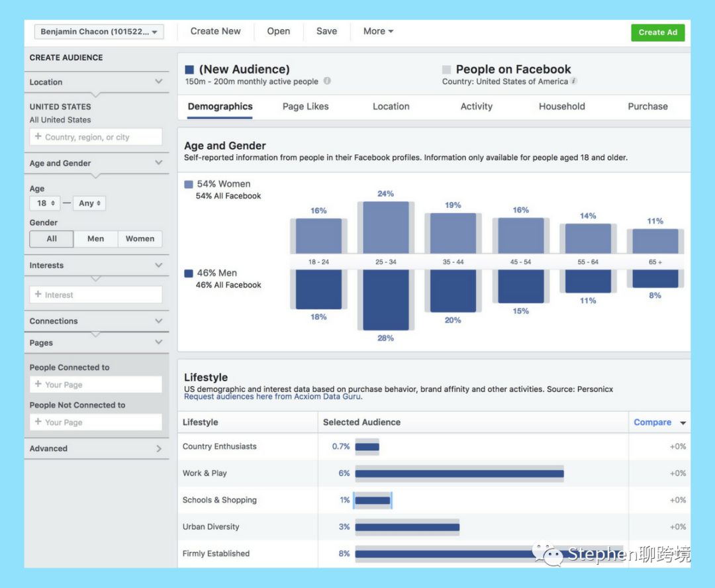Click the Women 18 - 24 bar showing 16%
This screenshot has width=715, height=588.
[x=318, y=236]
